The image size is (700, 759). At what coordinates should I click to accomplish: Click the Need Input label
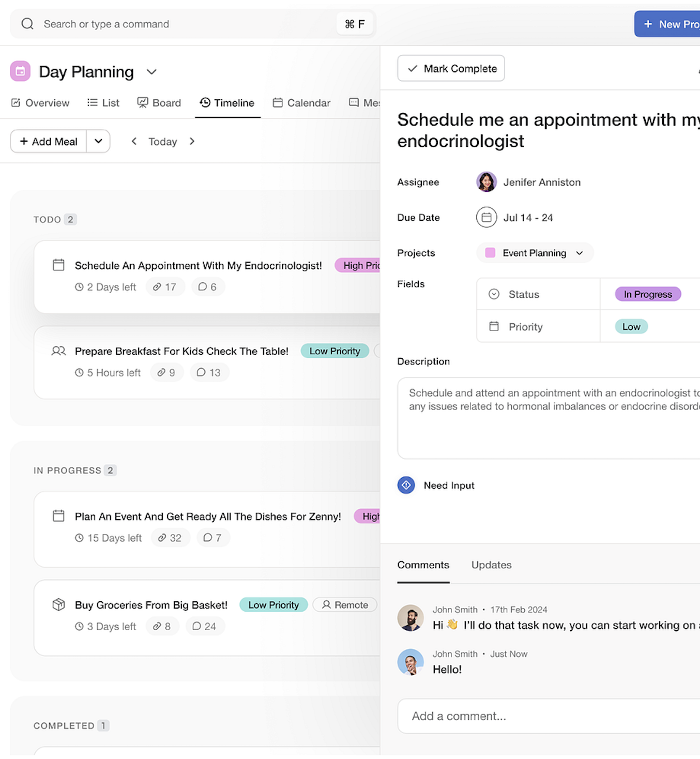click(449, 485)
